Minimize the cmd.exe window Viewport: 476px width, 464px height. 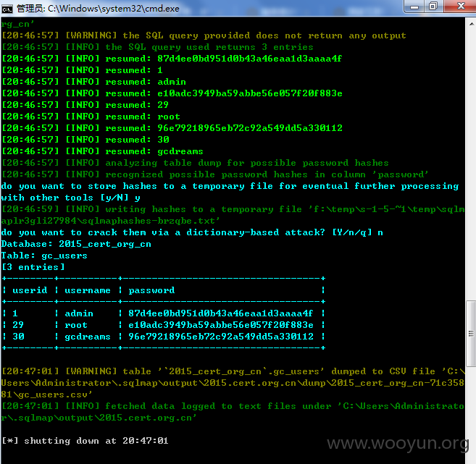pyautogui.click(x=414, y=7)
